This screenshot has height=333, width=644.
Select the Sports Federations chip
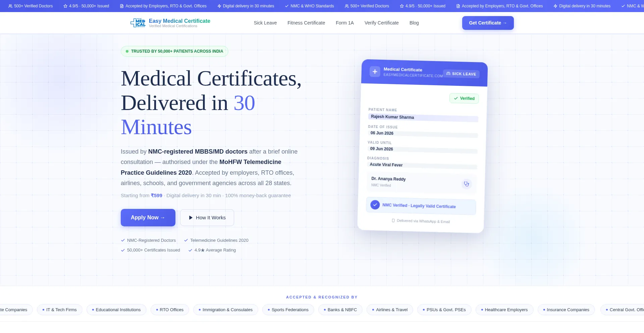tap(288, 310)
